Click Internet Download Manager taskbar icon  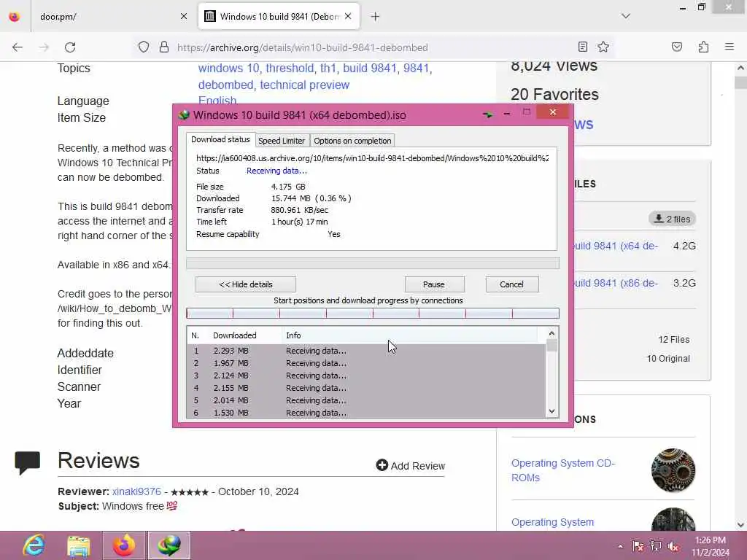[x=169, y=545]
